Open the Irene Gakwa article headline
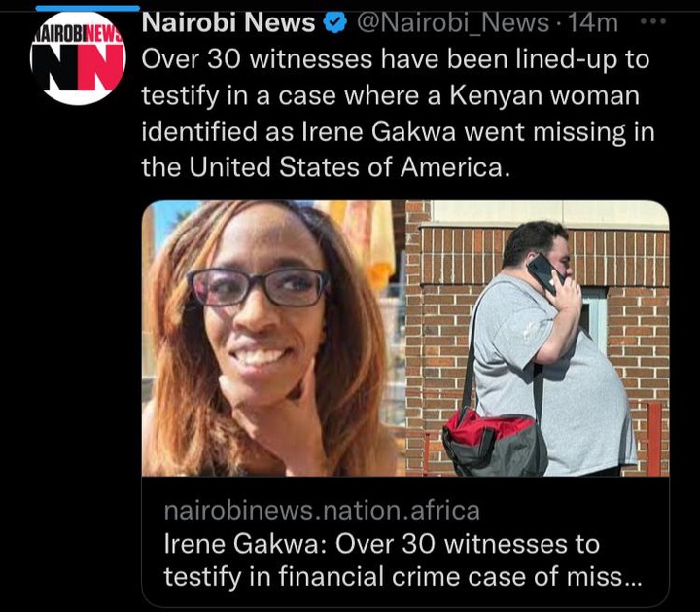Screen dimensions: 700x612 tap(402, 560)
